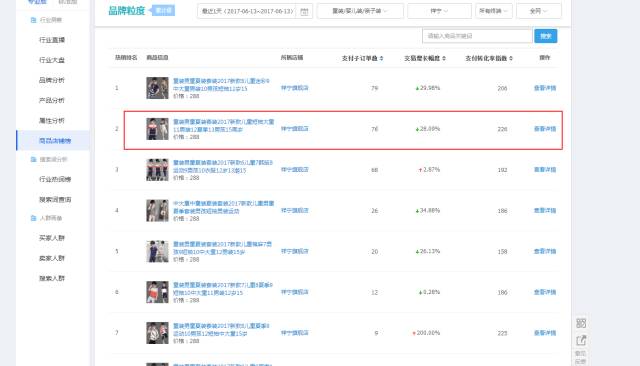This screenshot has height=366, width=640.
Task: Click the 人群画像 section icon in sidebar
Action: [33, 218]
